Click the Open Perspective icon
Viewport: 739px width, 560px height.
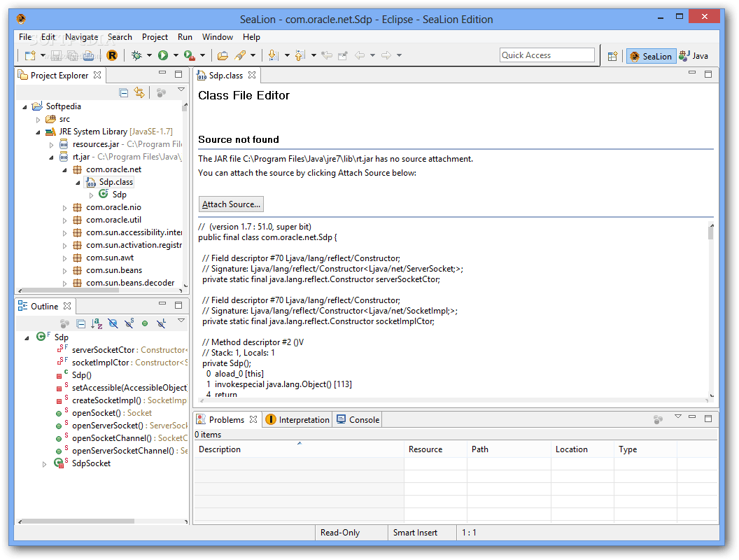click(612, 56)
